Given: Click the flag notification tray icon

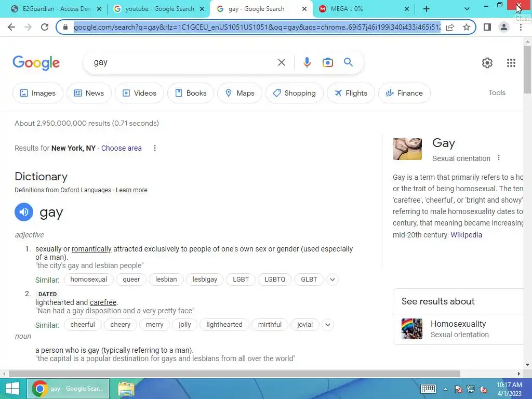Looking at the screenshot, I should pos(458,389).
